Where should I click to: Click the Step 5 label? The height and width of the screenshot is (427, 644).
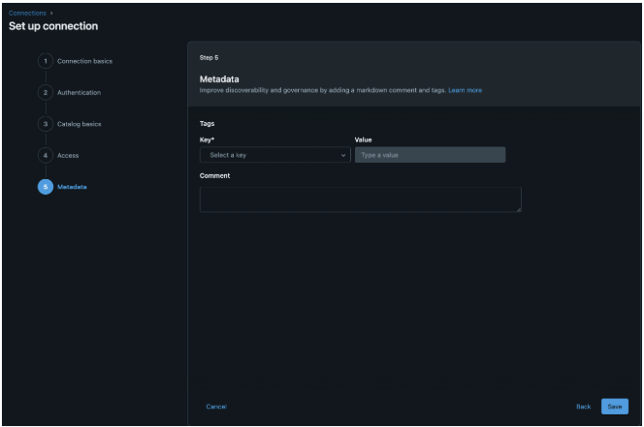(x=209, y=58)
